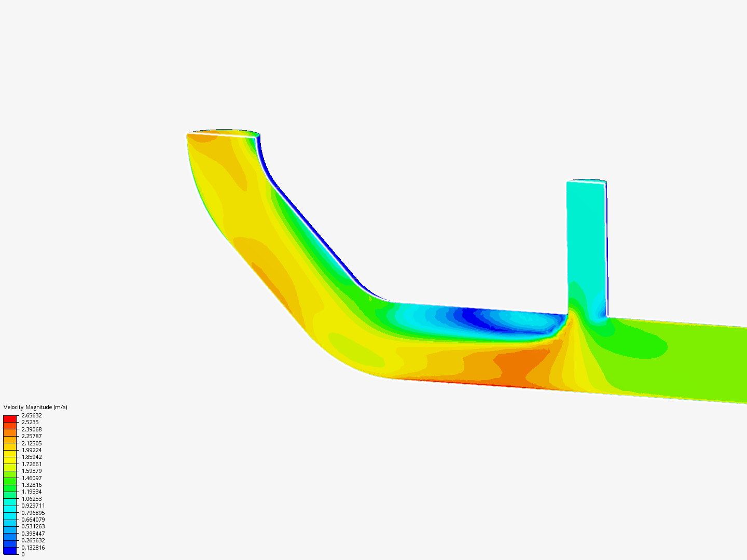This screenshot has height=560, width=747.
Task: Select the 2.65632 maximum legend value
Action: coord(32,415)
